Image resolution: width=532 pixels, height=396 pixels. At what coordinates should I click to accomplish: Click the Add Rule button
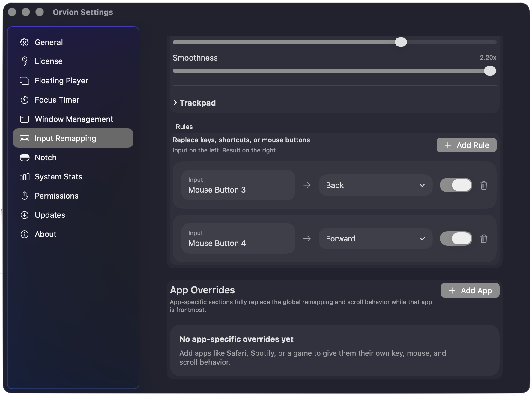[466, 145]
